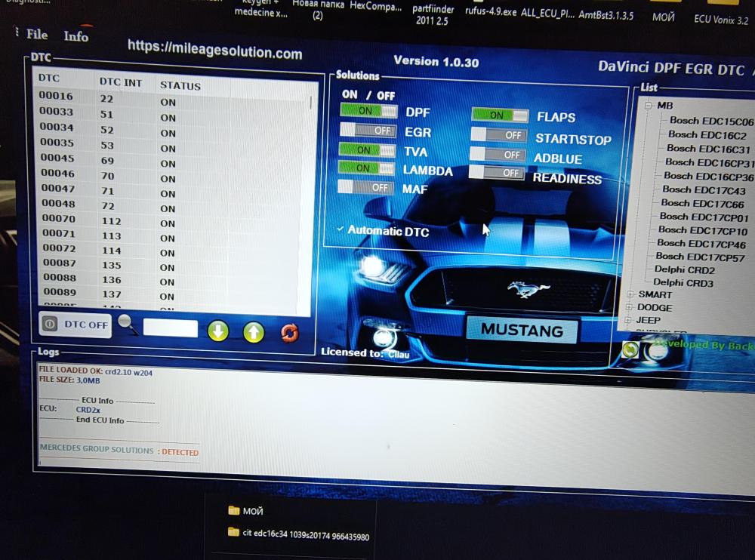Select Bosch EDC16C31 in the list
755x560 pixels.
[708, 149]
